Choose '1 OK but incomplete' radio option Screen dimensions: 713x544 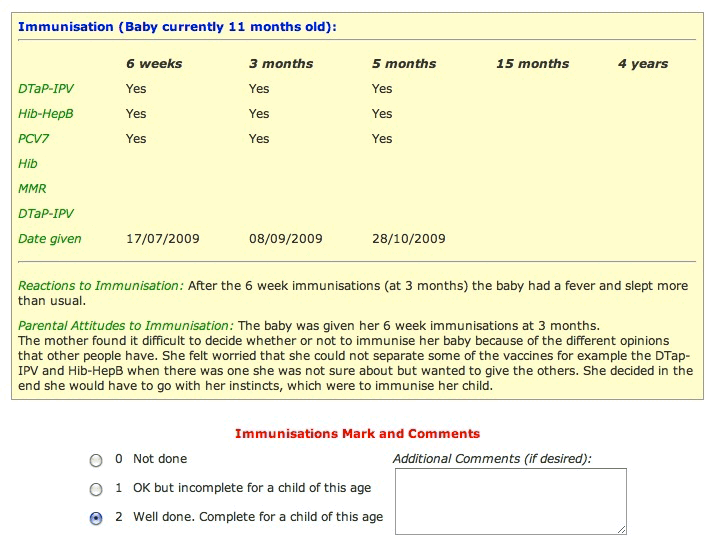point(96,489)
